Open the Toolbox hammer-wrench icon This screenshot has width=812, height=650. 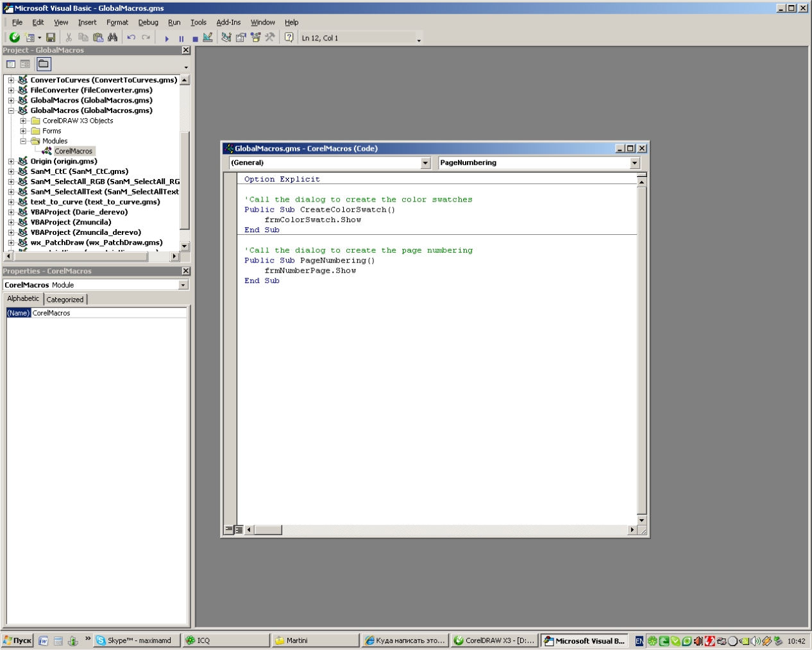(x=270, y=38)
